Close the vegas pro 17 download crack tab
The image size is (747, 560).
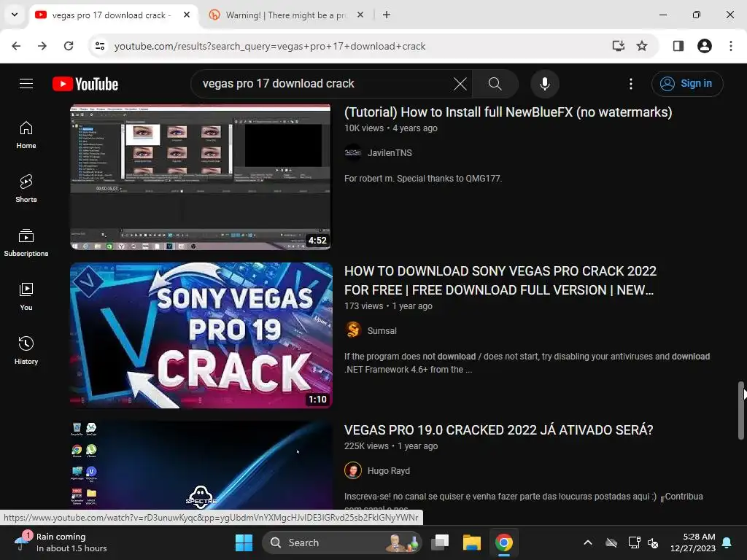187,15
